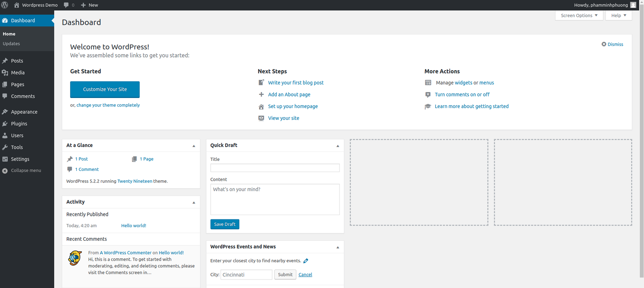Click the Appearance paintbrush icon in sidebar
Screen dimensions: 644x288
click(x=5, y=112)
